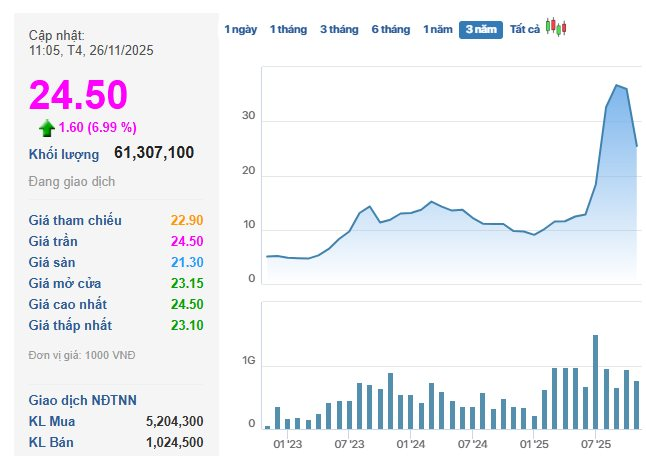The image size is (646, 456).
Task: Click the active 3 năm tab
Action: [x=480, y=30]
